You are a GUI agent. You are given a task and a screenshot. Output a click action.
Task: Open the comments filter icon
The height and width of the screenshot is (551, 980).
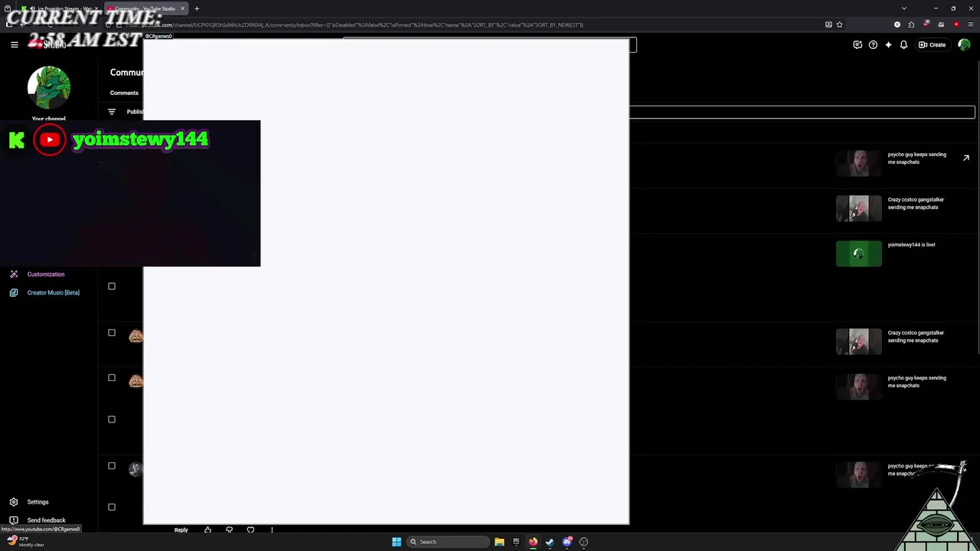[x=112, y=112]
